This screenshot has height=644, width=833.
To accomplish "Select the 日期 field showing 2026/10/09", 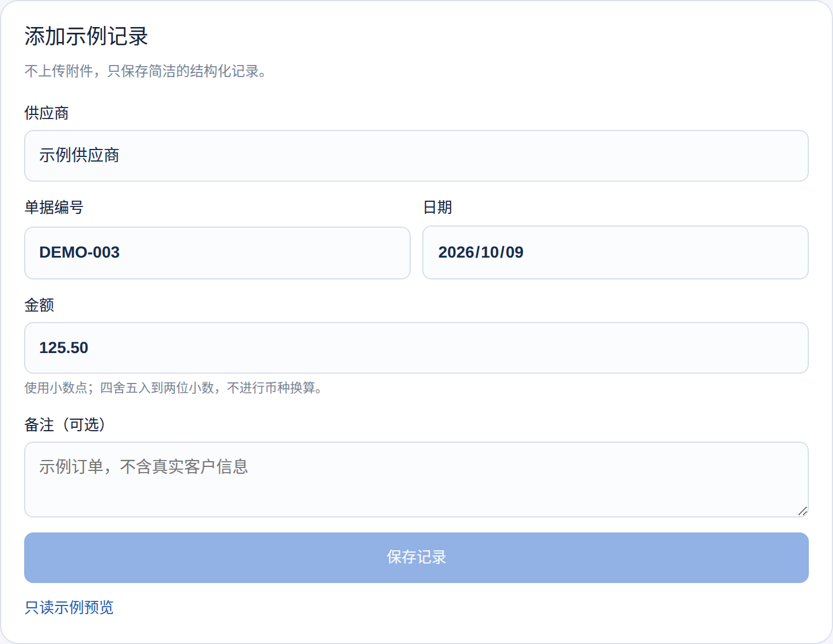I will click(x=616, y=252).
